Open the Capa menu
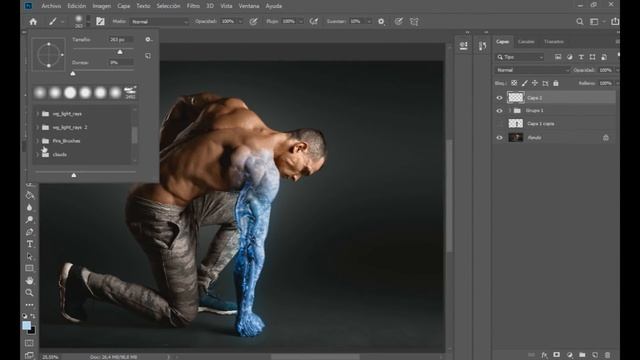 click(x=124, y=6)
